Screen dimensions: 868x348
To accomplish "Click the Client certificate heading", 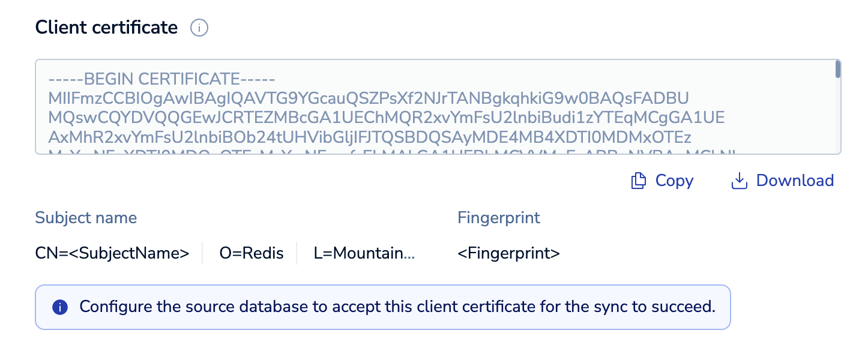I will click(107, 27).
